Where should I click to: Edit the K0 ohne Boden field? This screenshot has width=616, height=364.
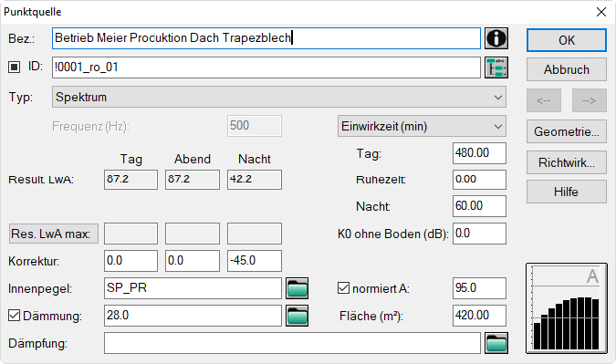click(479, 234)
